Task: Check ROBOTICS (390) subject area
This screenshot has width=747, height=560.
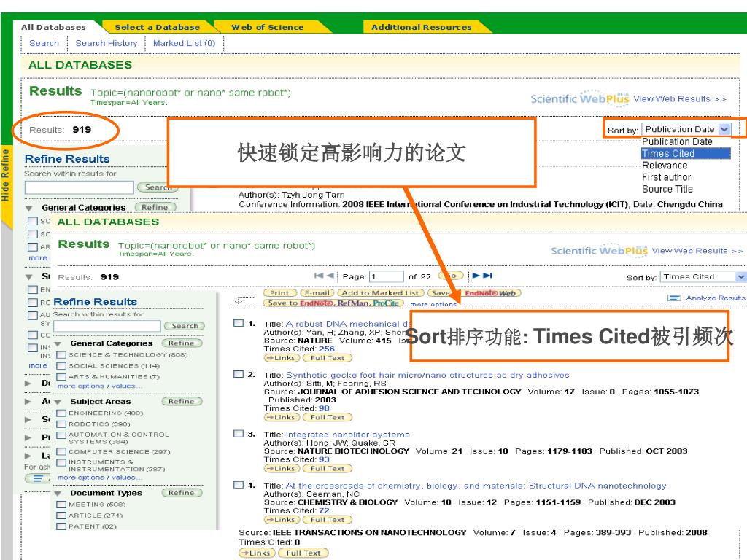Action: (x=61, y=424)
